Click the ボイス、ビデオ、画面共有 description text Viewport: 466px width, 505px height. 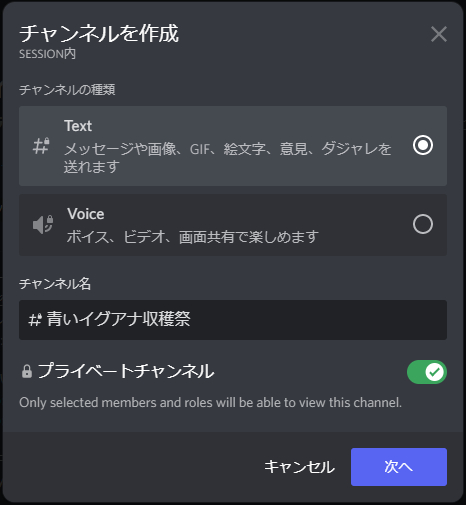click(x=193, y=237)
